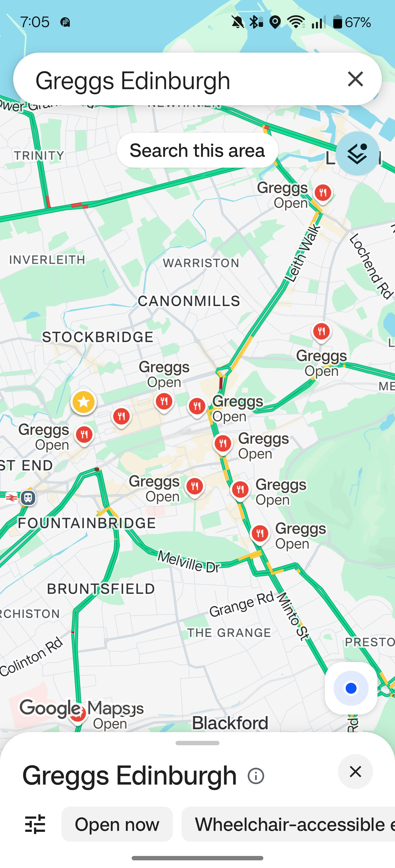Close the Greggs Edinburgh results sheet
Screen dimensions: 395x868
pyautogui.click(x=355, y=771)
